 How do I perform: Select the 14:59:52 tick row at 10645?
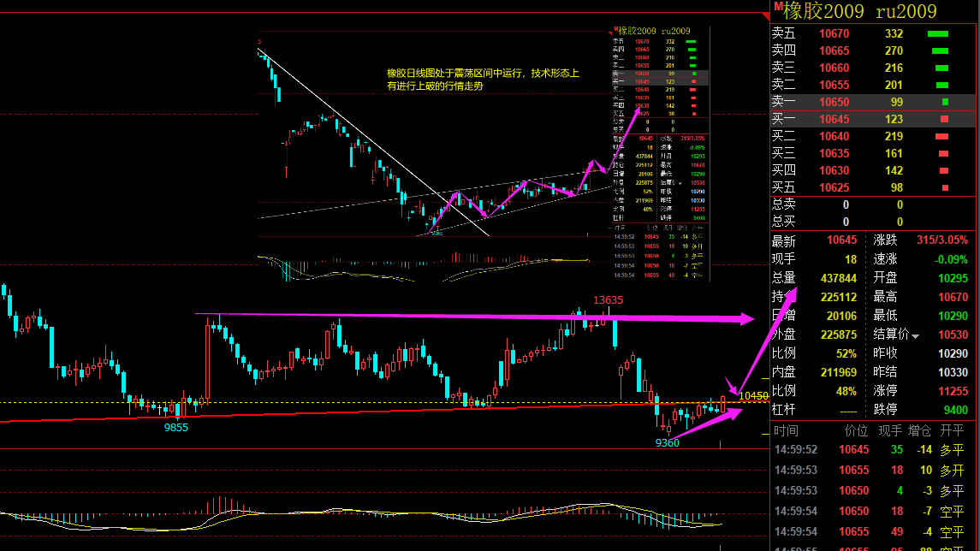[873, 450]
